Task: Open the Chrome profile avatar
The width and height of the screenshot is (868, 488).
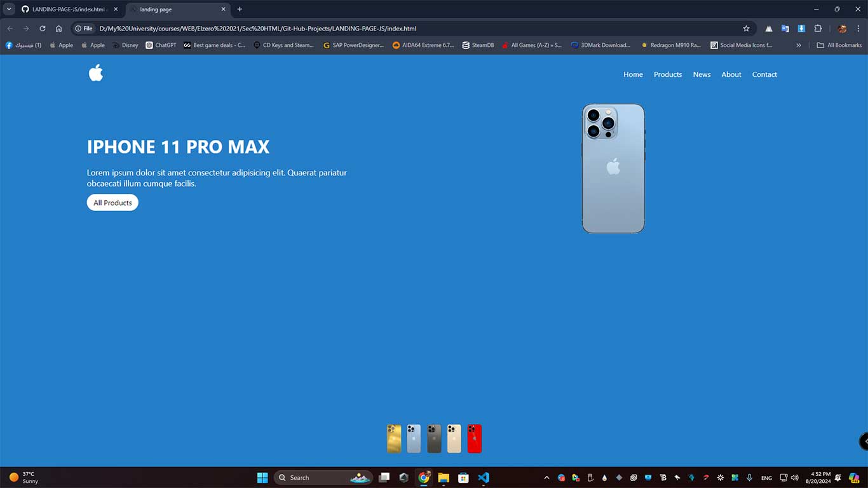Action: 842,29
